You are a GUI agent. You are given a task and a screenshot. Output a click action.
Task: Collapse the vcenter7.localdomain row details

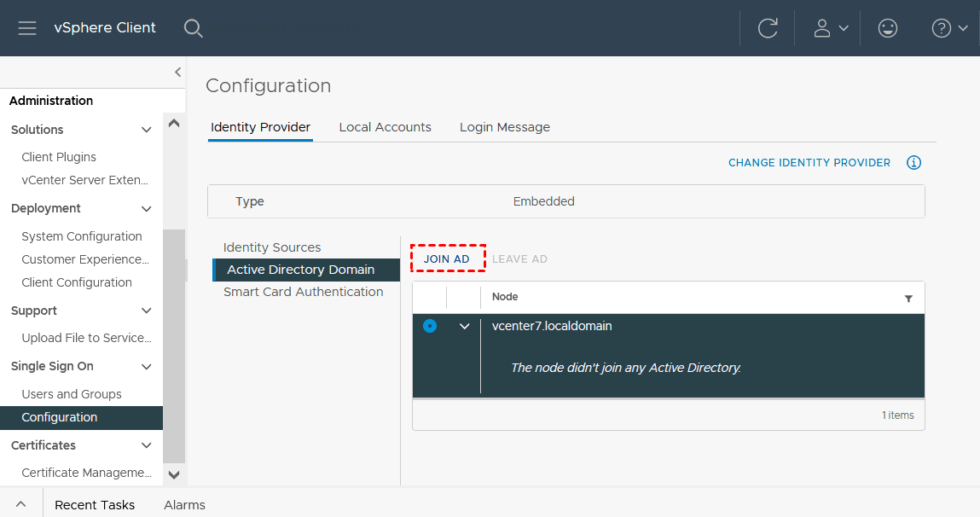tap(465, 326)
